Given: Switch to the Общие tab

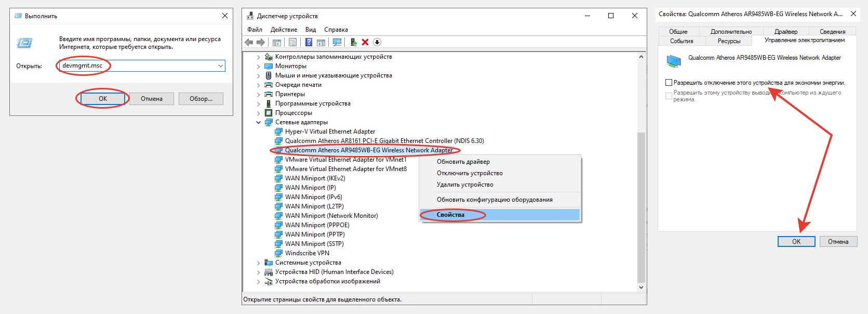Looking at the screenshot, I should click(678, 32).
